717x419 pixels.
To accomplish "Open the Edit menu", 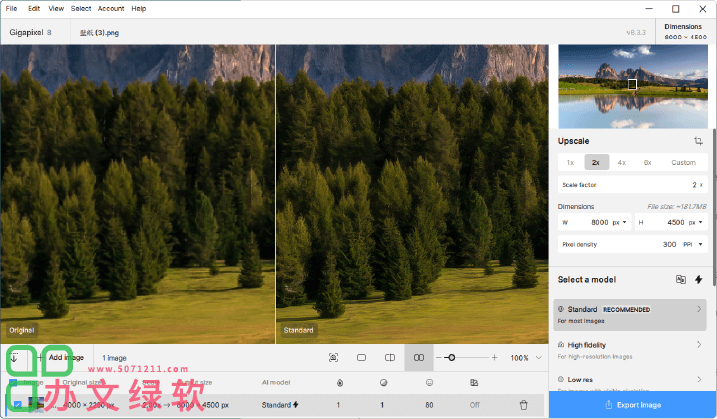I will (x=34, y=8).
